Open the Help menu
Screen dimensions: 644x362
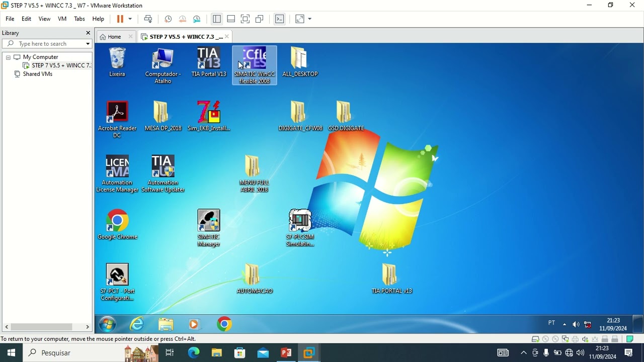(x=98, y=19)
